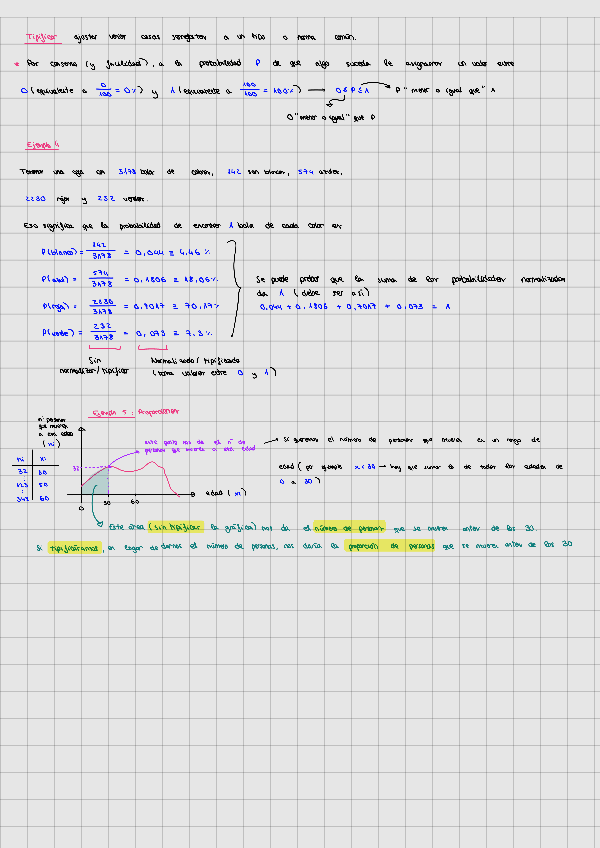Click the red bullet before "Por consenso"
This screenshot has height=848, width=600.
(17, 64)
